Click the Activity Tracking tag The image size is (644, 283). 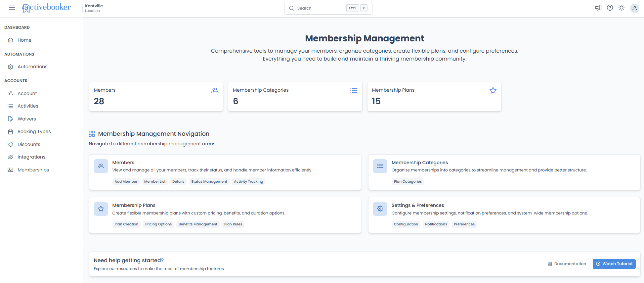pos(248,182)
